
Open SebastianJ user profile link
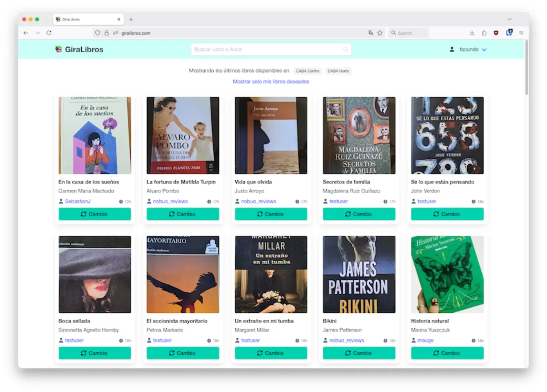[x=77, y=201]
